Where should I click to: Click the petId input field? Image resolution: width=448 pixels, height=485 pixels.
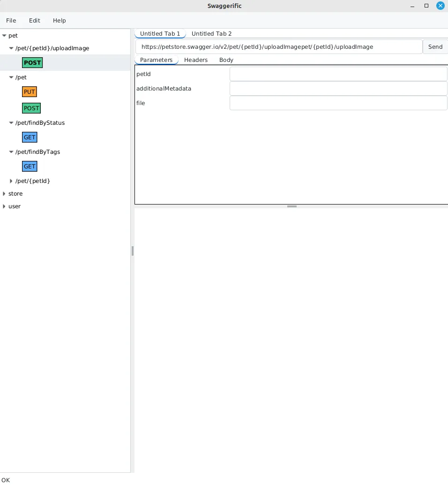[x=338, y=74]
